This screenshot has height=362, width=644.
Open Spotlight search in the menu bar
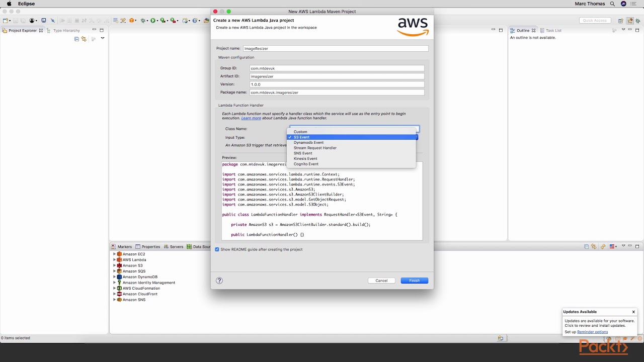coord(612,4)
